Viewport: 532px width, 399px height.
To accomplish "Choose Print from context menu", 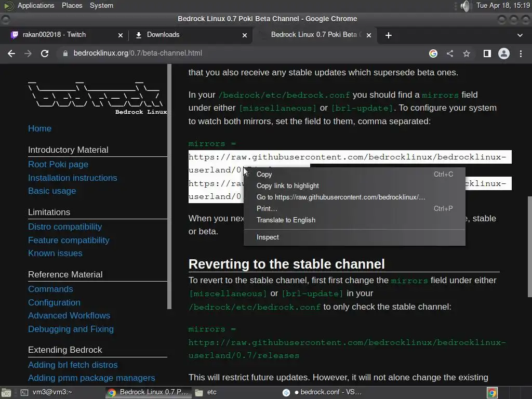I will (x=354, y=209).
